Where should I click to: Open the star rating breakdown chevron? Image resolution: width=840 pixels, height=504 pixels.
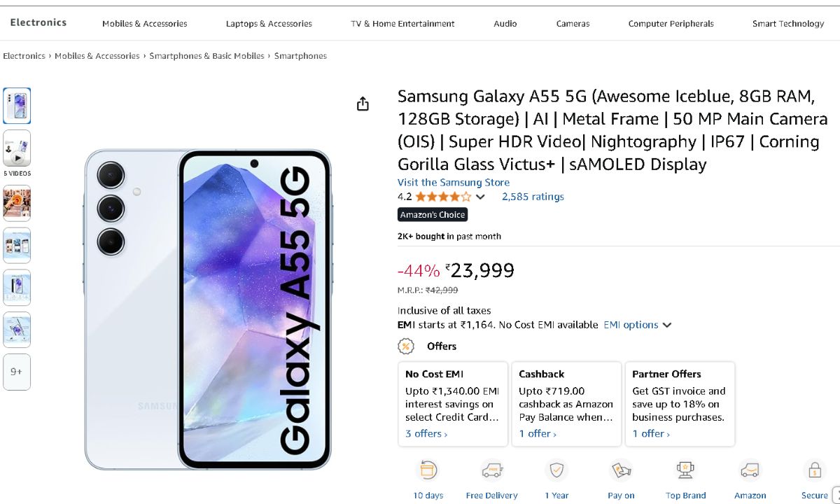(x=480, y=197)
